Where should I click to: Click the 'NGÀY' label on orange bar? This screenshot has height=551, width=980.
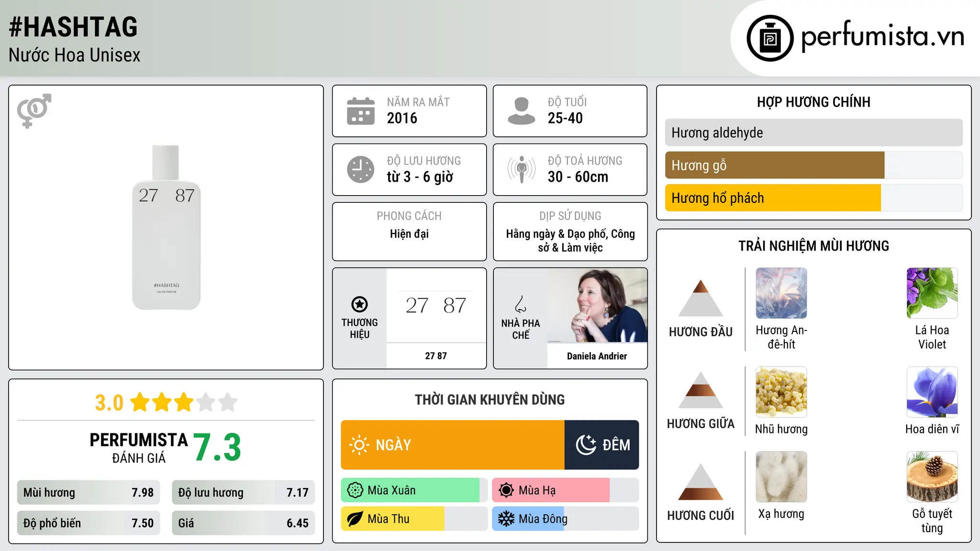(x=393, y=445)
